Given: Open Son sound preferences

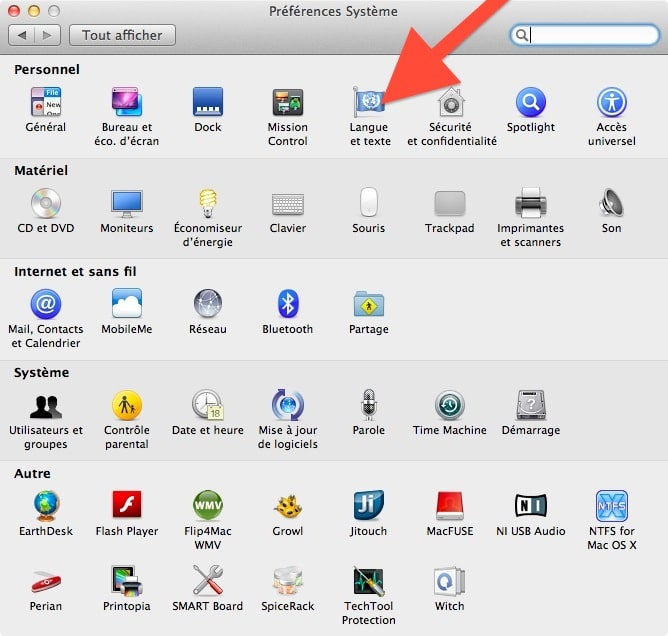Looking at the screenshot, I should 612,203.
